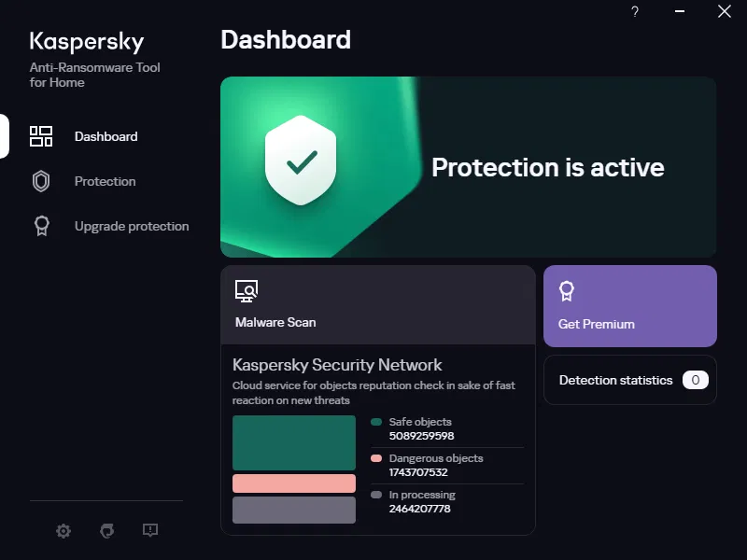Open the settings gear icon
The width and height of the screenshot is (747, 560).
(x=63, y=530)
